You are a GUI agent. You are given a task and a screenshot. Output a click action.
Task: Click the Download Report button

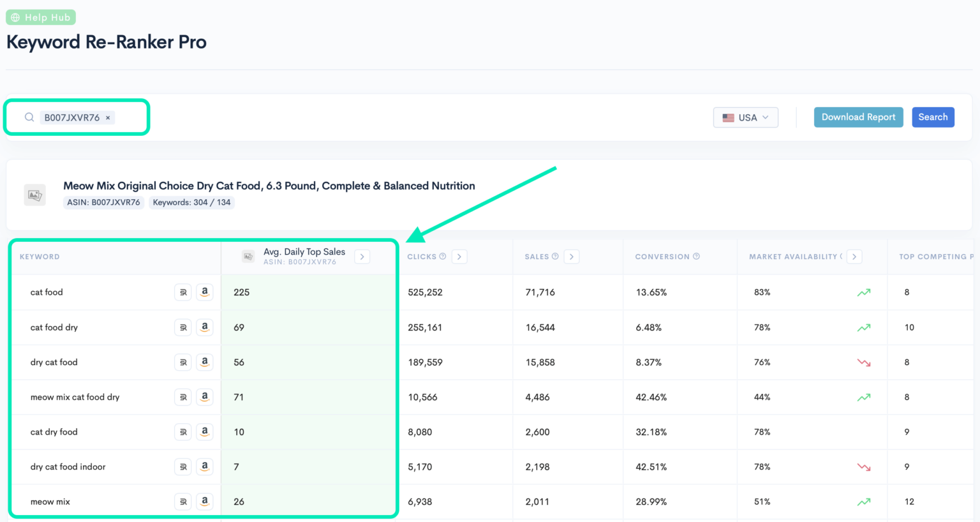coord(858,117)
